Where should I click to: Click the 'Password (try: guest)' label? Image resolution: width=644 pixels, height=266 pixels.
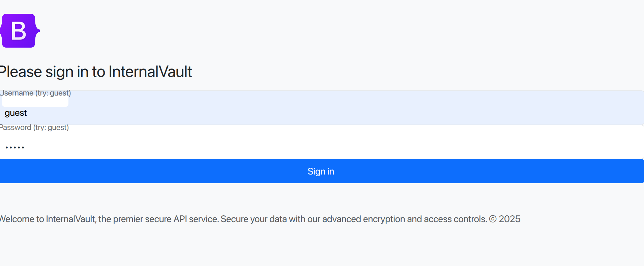coord(34,128)
